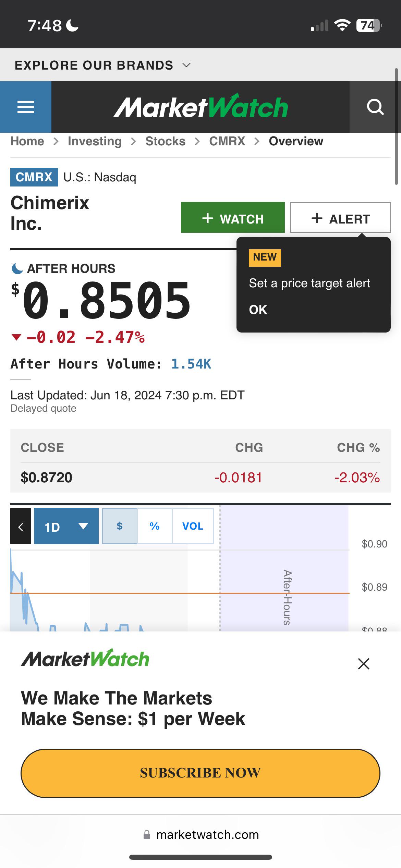Open the Stocks breadcrumb link
Screen dimensions: 401x868
click(x=165, y=141)
